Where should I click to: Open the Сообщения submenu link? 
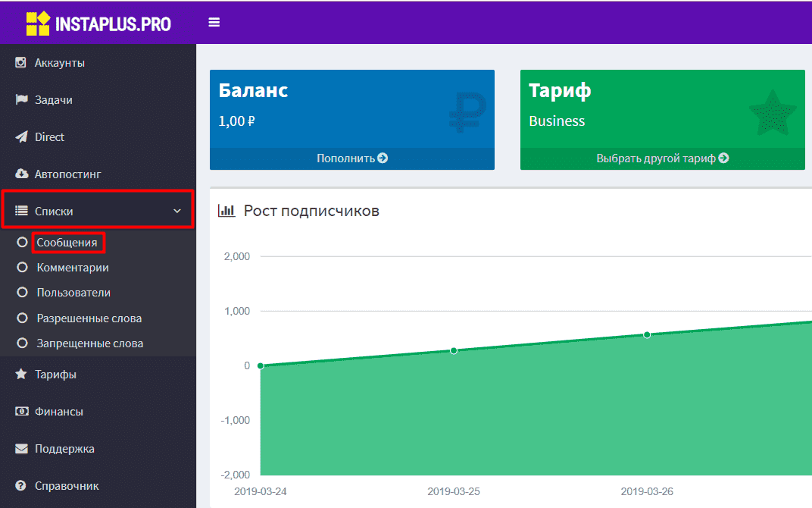[67, 242]
